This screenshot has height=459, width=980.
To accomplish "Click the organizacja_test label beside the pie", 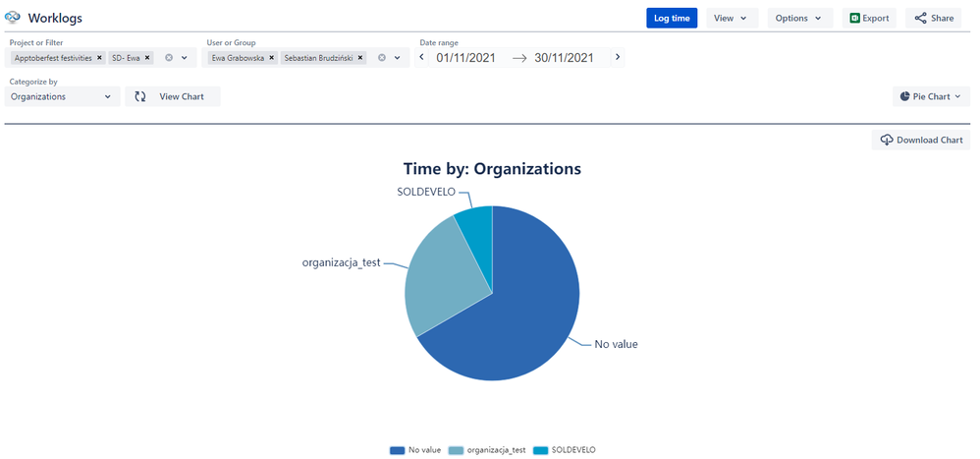I will 342,263.
